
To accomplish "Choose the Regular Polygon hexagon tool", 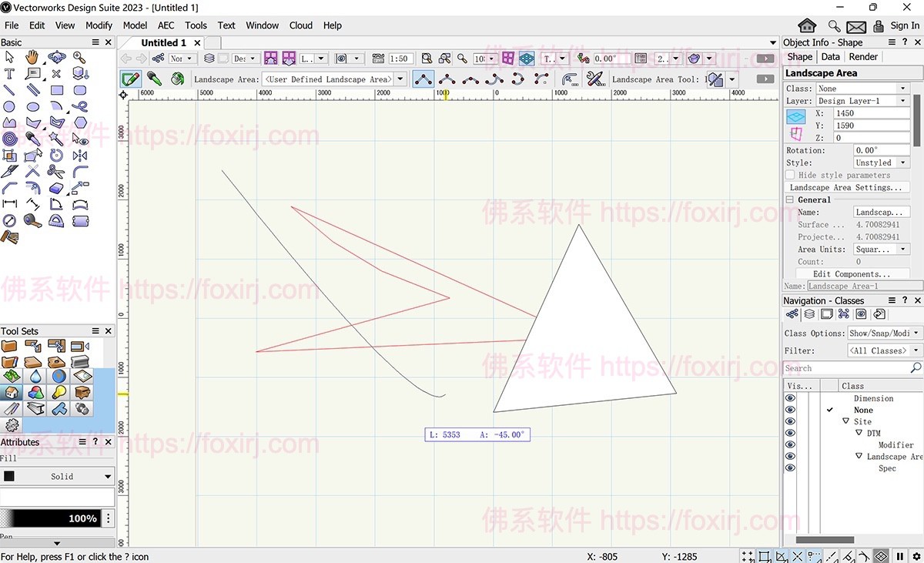I will point(80,122).
